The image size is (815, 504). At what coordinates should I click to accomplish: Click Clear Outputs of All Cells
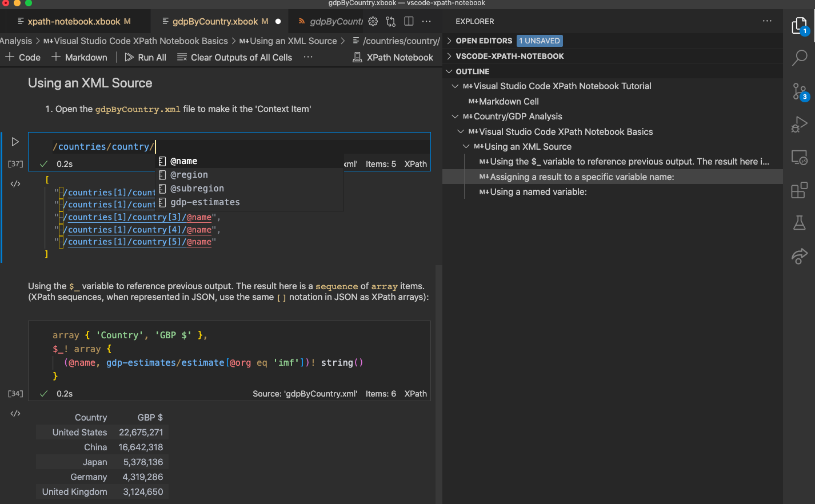pyautogui.click(x=235, y=57)
